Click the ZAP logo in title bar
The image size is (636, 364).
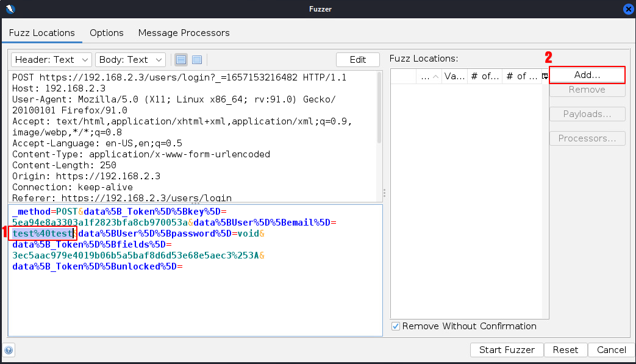9,9
